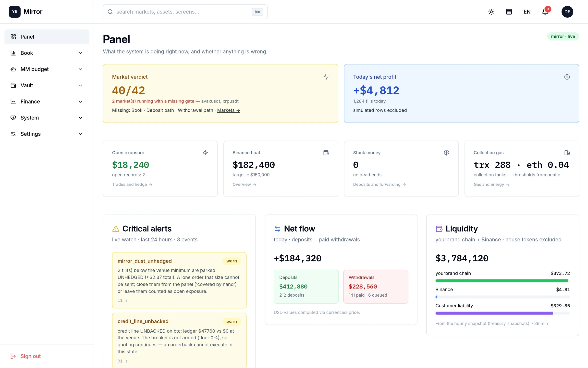Expand the Vault sidebar section
Viewport: 588px width, 368px height.
[47, 85]
